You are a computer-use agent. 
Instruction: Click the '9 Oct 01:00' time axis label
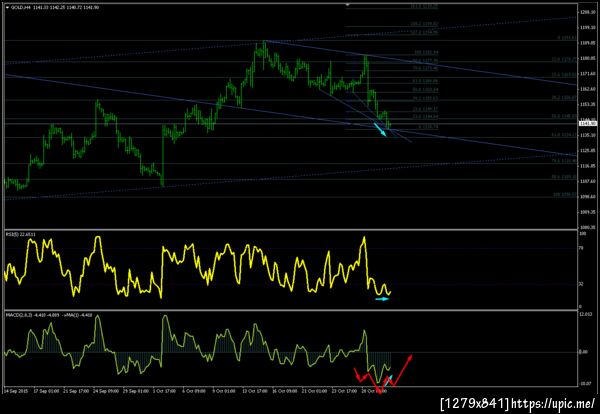click(x=225, y=391)
